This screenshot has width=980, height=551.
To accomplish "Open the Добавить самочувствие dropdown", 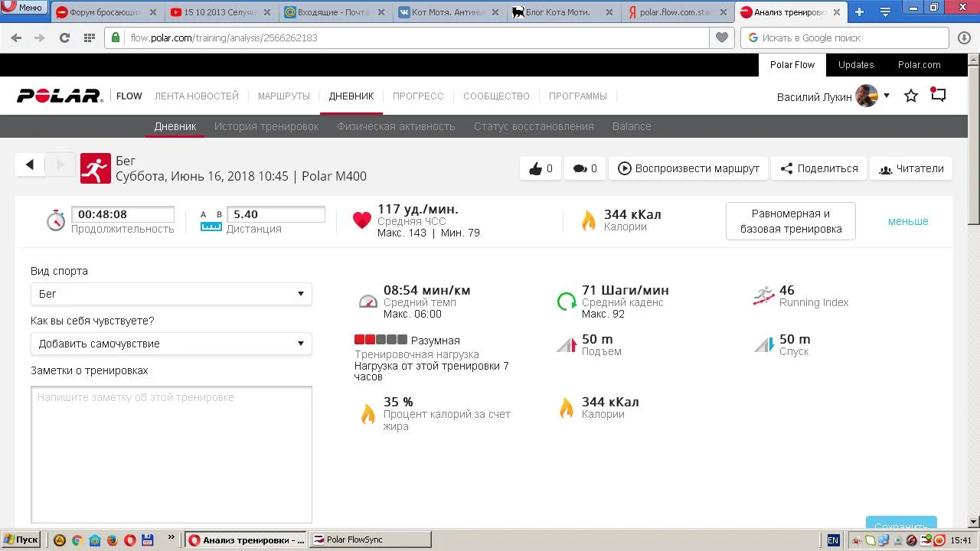I will 171,344.
